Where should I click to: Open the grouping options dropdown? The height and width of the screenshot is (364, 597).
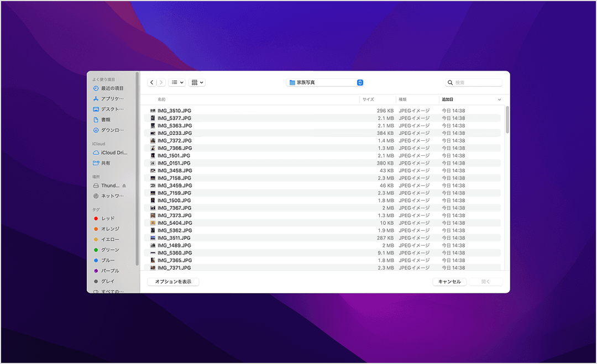(x=197, y=82)
